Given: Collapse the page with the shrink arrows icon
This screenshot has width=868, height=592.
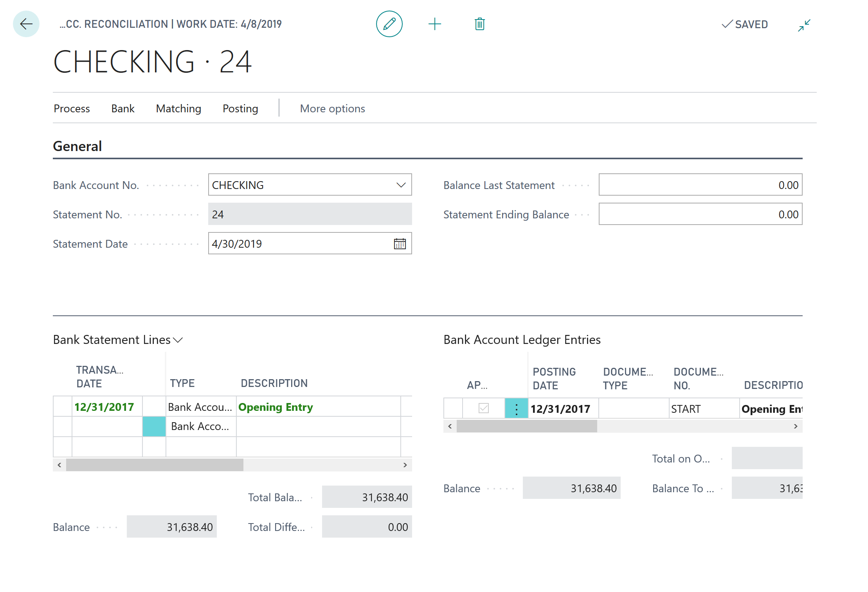Looking at the screenshot, I should click(x=804, y=25).
